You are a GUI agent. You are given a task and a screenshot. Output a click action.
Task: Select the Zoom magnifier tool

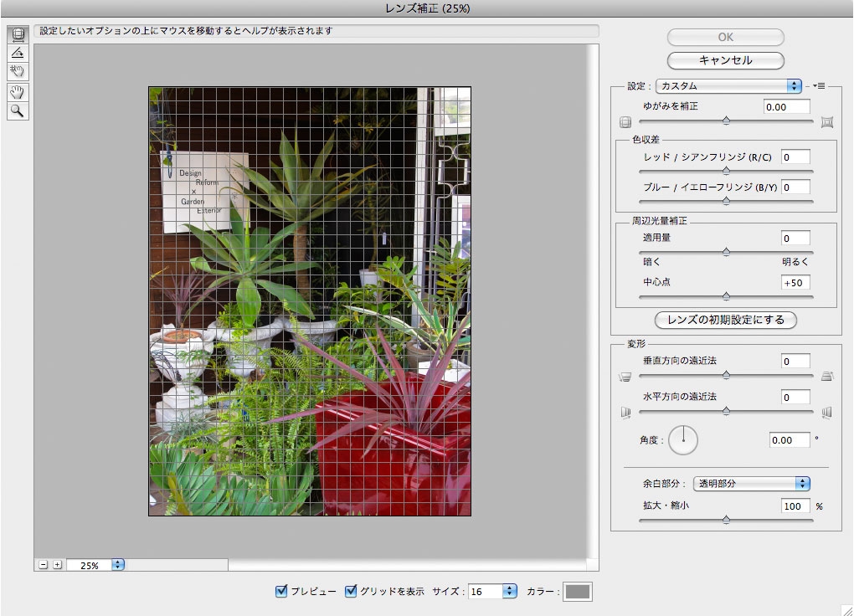(x=18, y=111)
